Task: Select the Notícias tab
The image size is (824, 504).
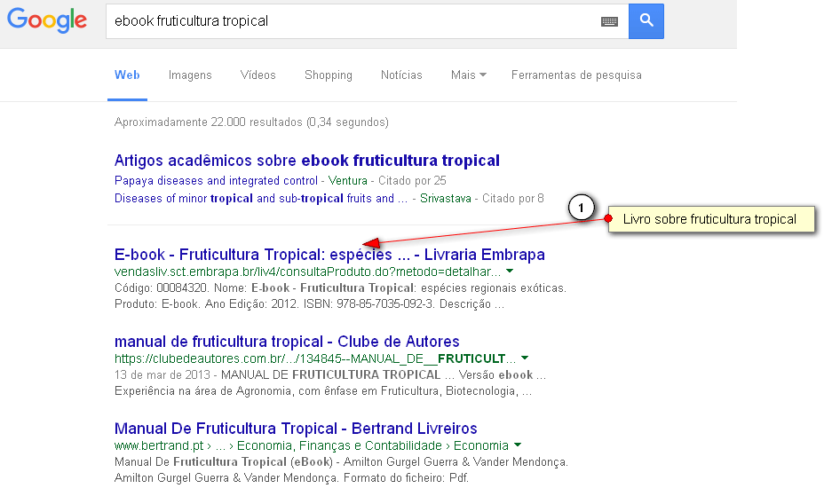Action: pos(401,75)
